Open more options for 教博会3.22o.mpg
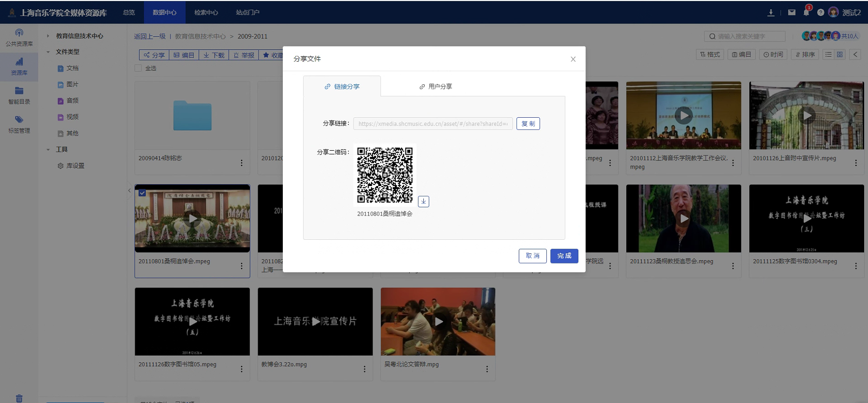 (x=365, y=369)
